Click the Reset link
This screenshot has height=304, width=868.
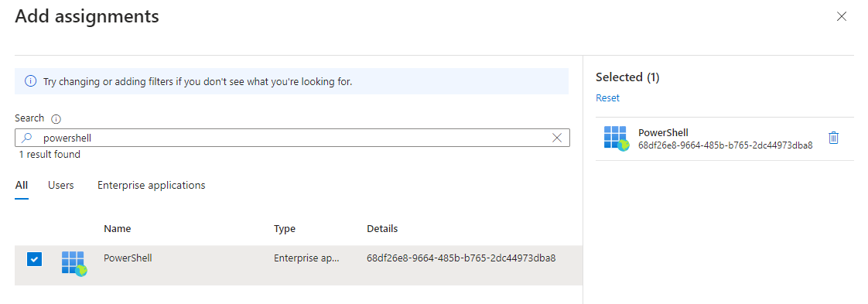click(607, 98)
